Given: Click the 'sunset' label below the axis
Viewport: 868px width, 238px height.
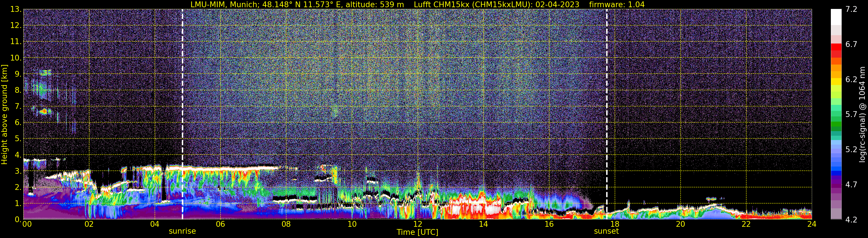Looking at the screenshot, I should [x=606, y=231].
